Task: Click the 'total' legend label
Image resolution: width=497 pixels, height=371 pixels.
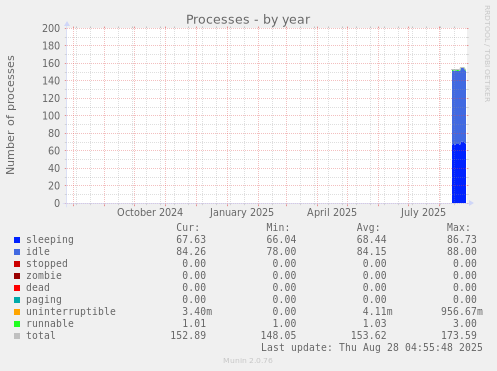Action: click(41, 335)
